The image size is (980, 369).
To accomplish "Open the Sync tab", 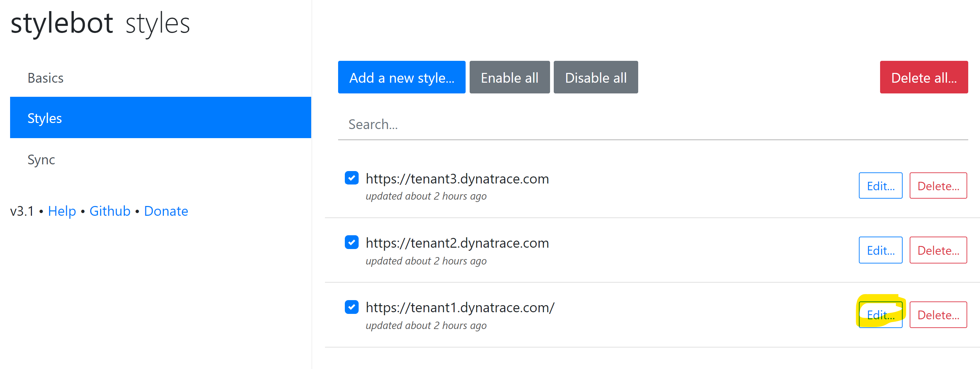I will pos(41,159).
